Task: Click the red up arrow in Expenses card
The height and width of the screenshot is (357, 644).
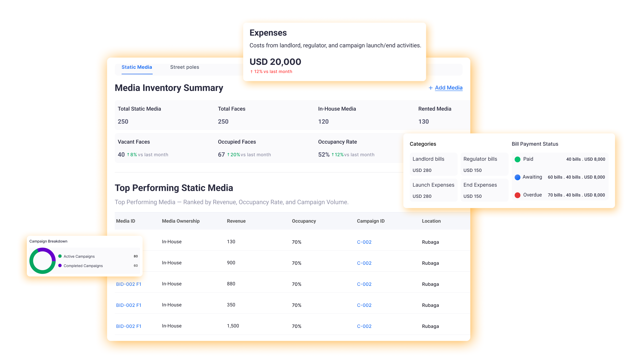Action: point(252,72)
